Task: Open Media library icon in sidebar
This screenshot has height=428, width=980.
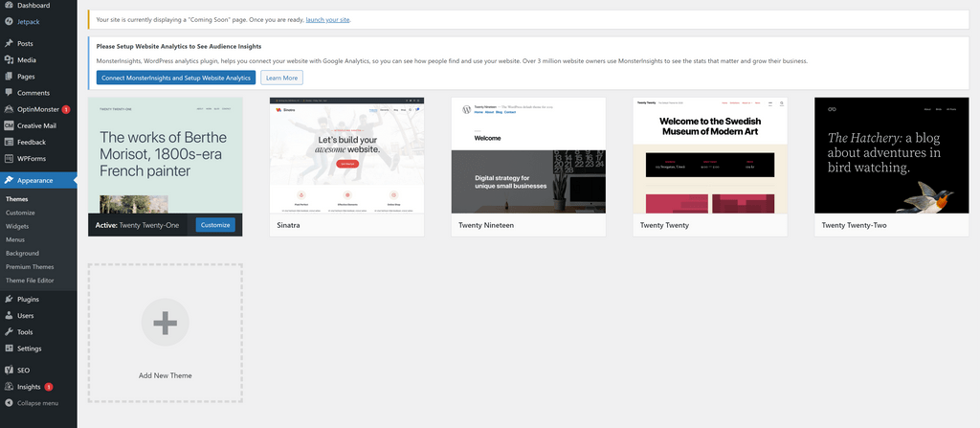Action: point(9,59)
